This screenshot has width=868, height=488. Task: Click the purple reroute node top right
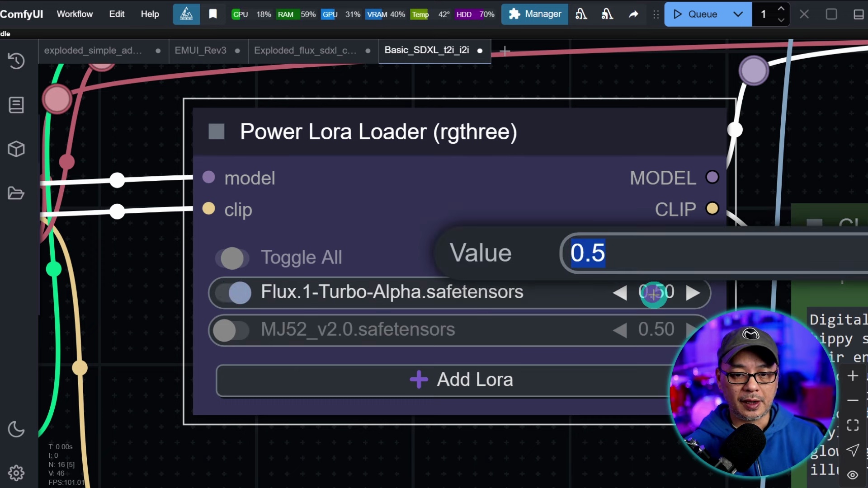(754, 70)
